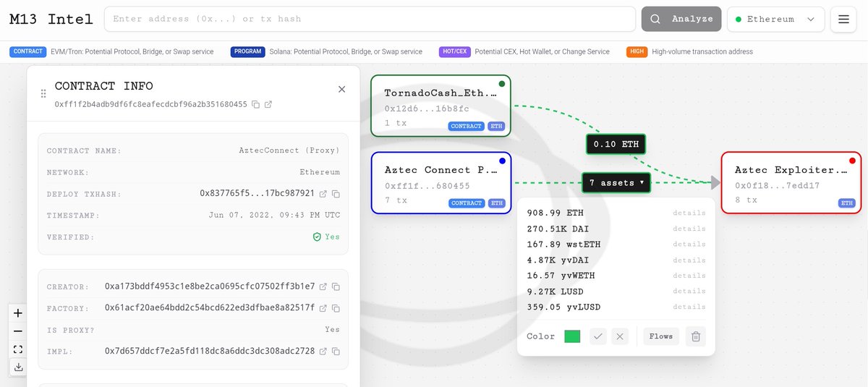The width and height of the screenshot is (868, 387).
Task: View details for 167.89 wstETH
Action: tap(689, 244)
